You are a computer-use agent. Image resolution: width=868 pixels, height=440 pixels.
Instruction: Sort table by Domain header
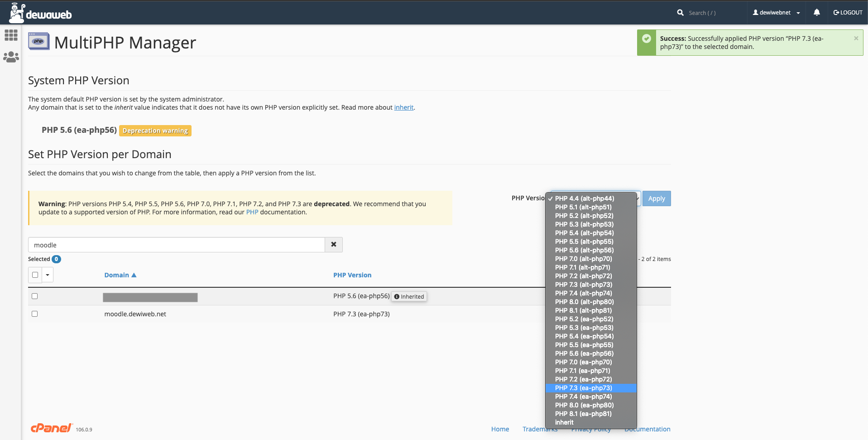(116, 275)
